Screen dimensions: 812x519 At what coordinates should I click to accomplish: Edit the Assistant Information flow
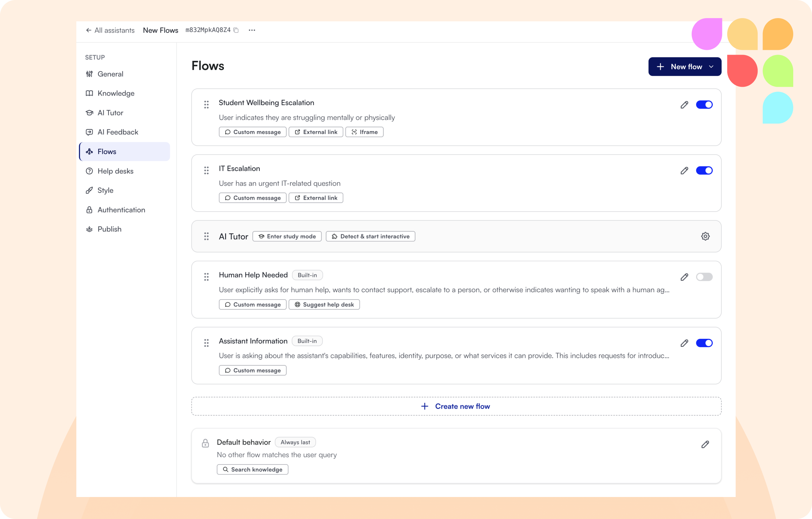(684, 343)
